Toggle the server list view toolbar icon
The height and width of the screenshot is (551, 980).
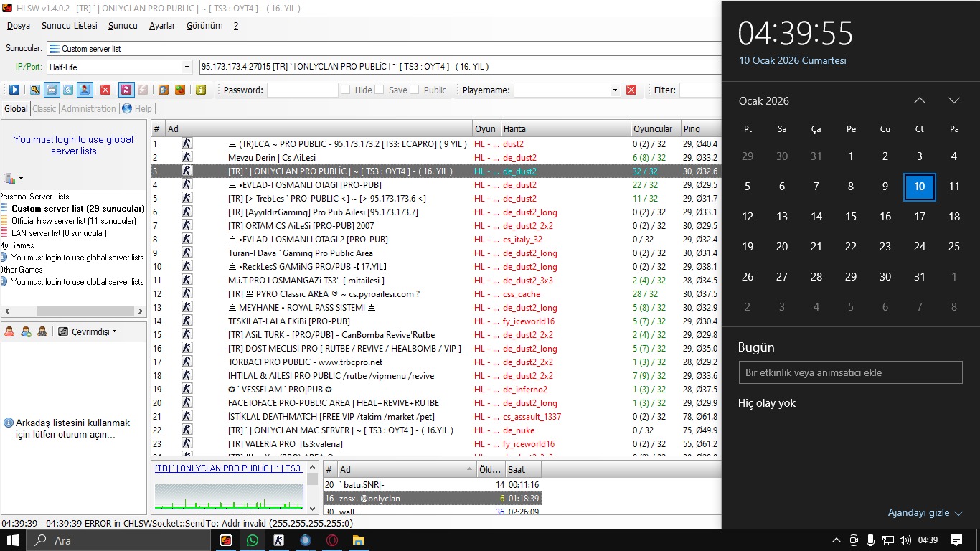[51, 90]
